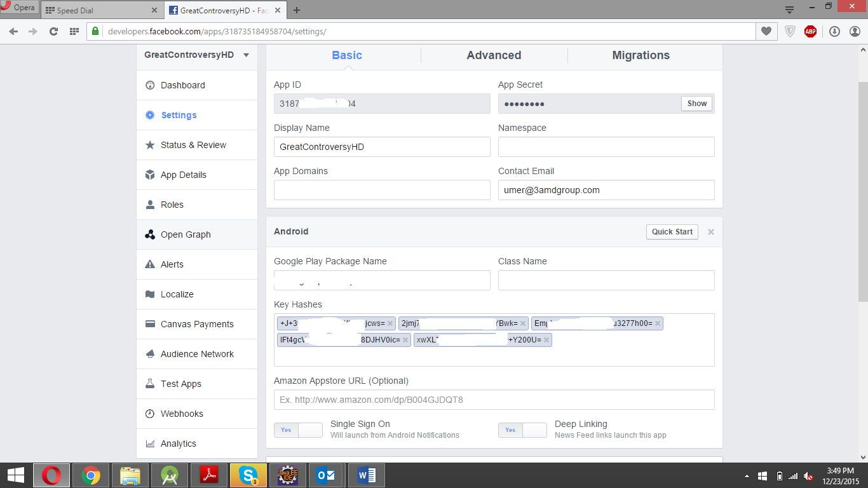The height and width of the screenshot is (488, 868).
Task: Open the tab list menu icon
Action: click(x=789, y=10)
